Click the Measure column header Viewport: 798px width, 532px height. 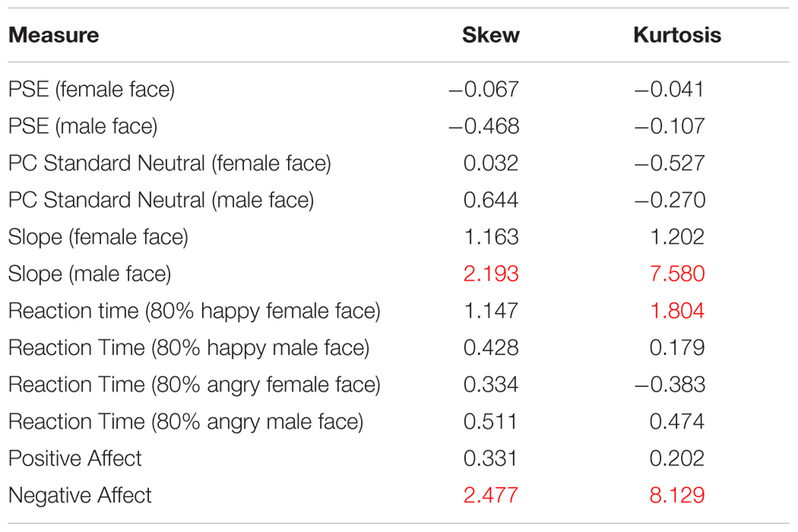(54, 35)
